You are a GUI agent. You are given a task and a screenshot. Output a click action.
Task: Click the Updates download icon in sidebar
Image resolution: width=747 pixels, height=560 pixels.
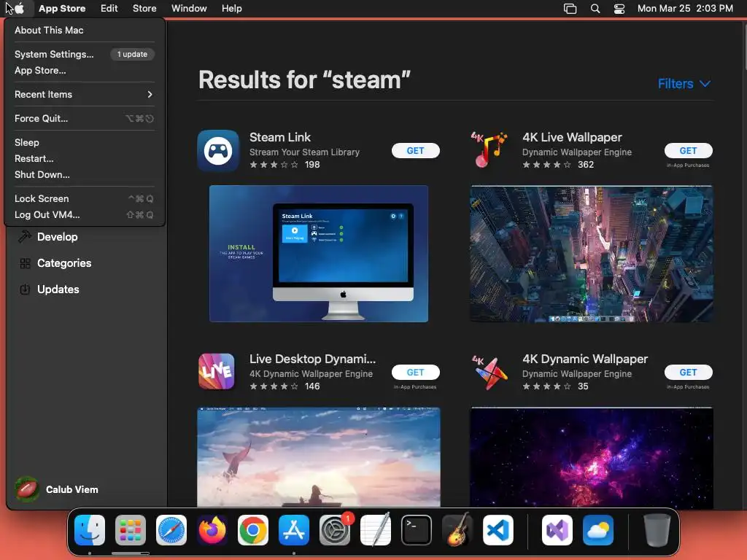tap(26, 289)
